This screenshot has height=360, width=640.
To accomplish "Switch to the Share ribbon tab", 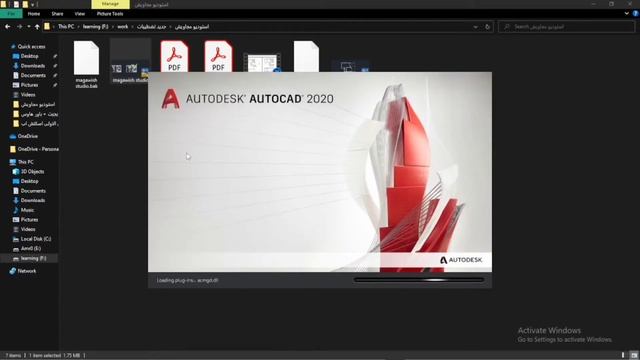I will pyautogui.click(x=57, y=14).
